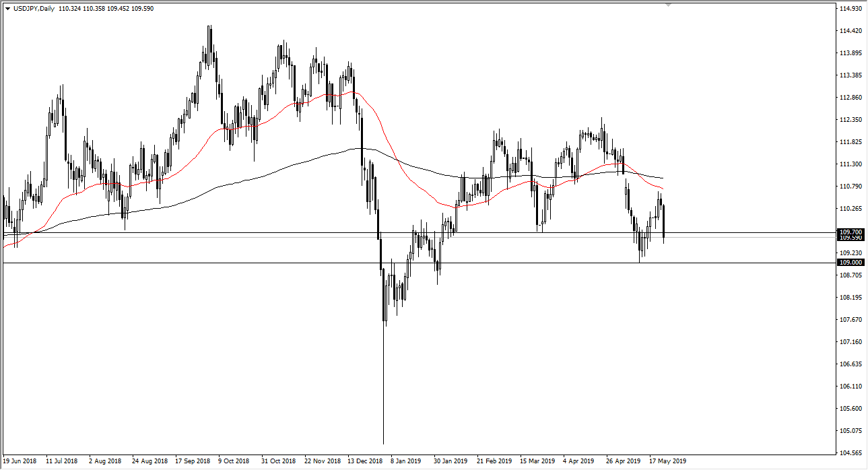Click the 19 Jun 2018 date label

(22, 462)
